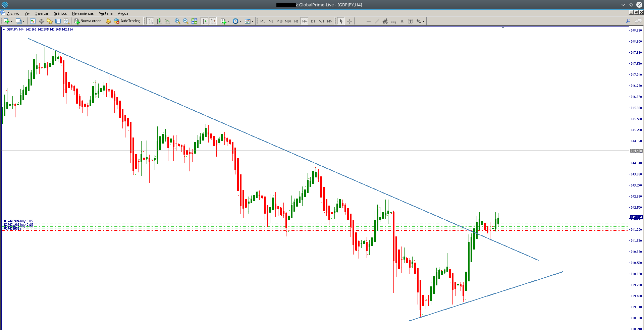The height and width of the screenshot is (330, 644).
Task: Select the horizontal line drawing tool
Action: coord(368,21)
